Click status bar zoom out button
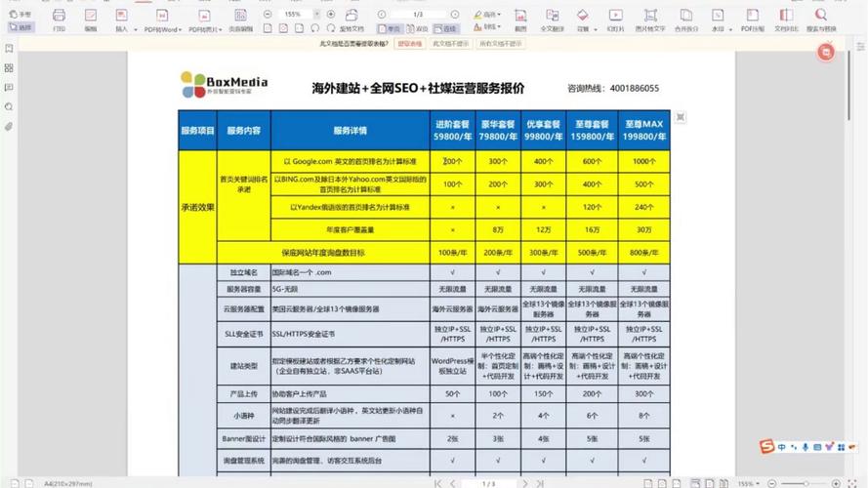868x488 pixels. [x=771, y=483]
